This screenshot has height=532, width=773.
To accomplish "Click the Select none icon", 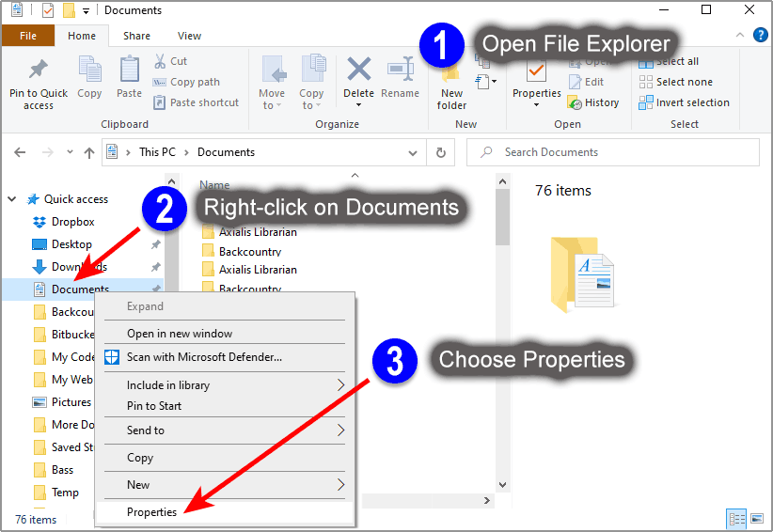I will click(x=646, y=82).
